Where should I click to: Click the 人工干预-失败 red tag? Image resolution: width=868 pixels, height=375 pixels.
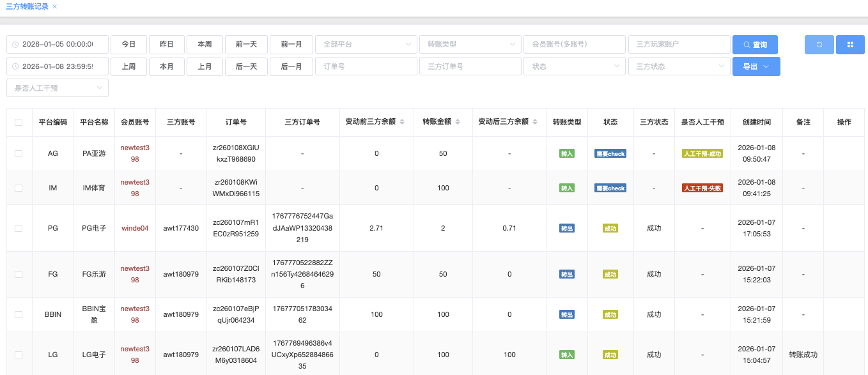tap(702, 188)
